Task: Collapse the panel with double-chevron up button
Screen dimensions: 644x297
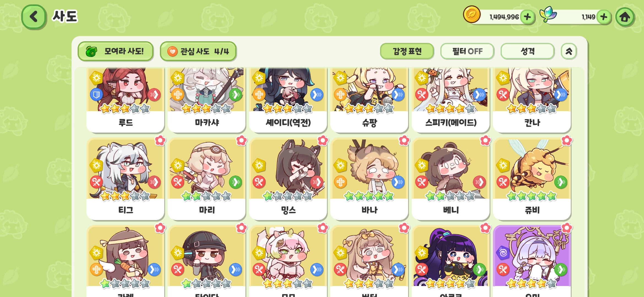Action: click(569, 51)
